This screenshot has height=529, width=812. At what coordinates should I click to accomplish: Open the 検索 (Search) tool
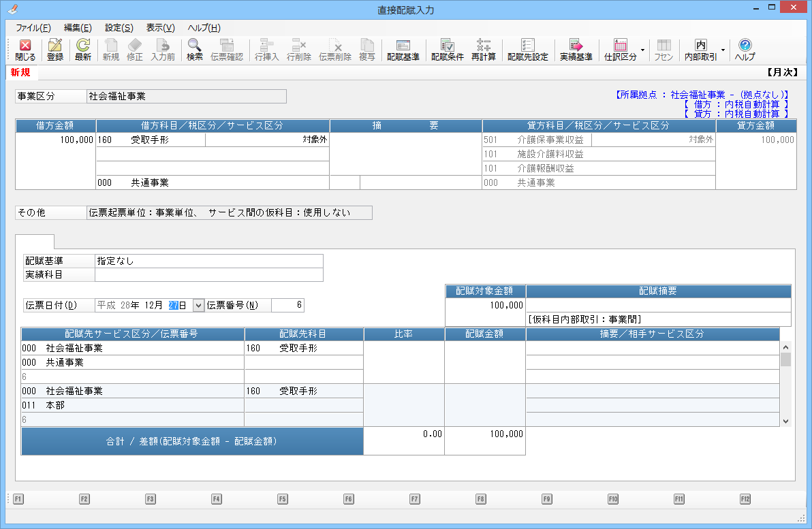click(x=195, y=50)
